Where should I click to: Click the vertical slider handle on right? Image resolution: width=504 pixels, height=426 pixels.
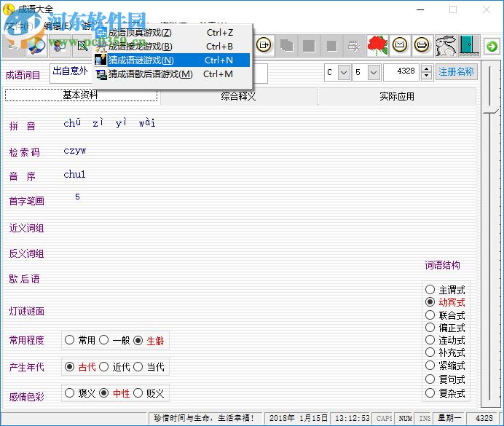[490, 109]
